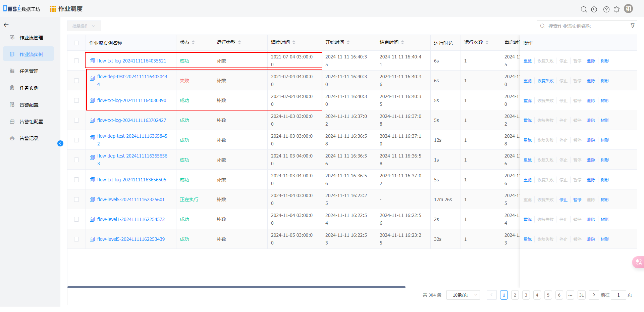Expand the 批量操作 dropdown
Screen dimensions: 644x312
tap(84, 26)
